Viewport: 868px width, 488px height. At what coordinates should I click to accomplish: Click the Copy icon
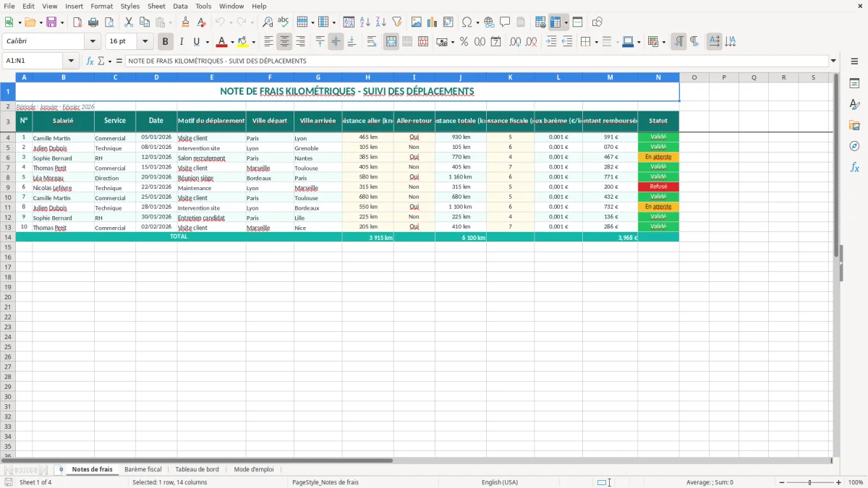pyautogui.click(x=145, y=22)
